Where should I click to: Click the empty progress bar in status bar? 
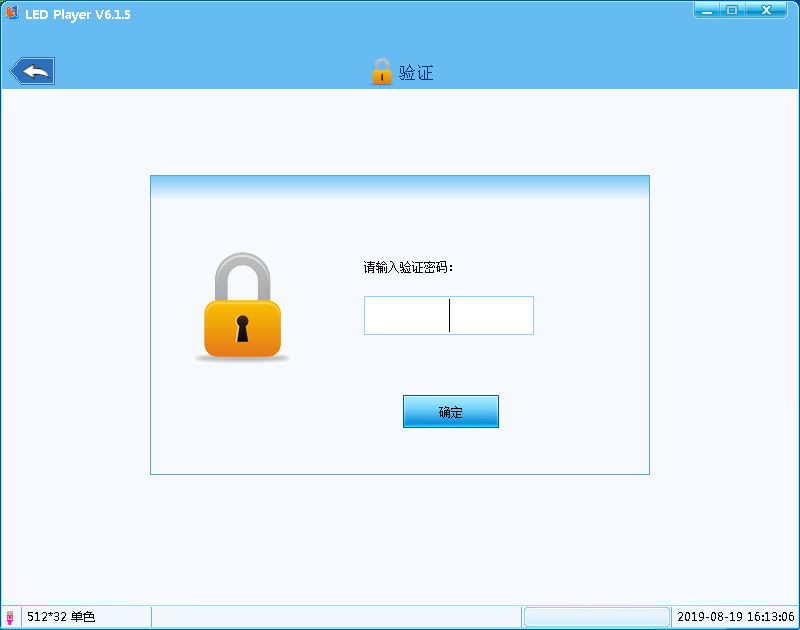coord(596,617)
